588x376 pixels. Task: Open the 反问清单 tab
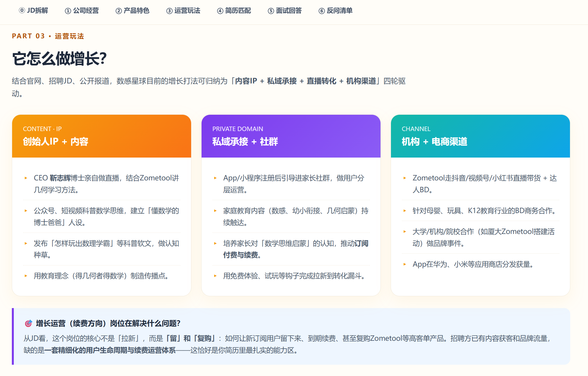[335, 11]
